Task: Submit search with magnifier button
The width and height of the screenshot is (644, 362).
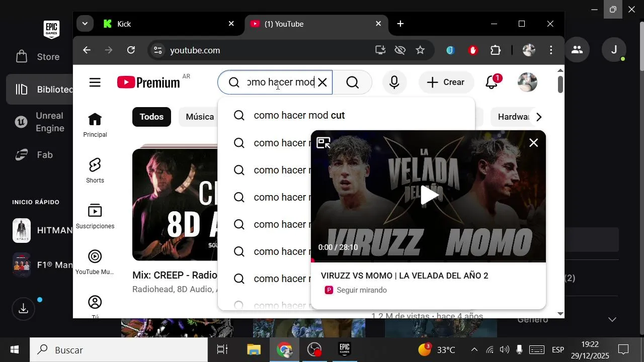Action: (353, 82)
